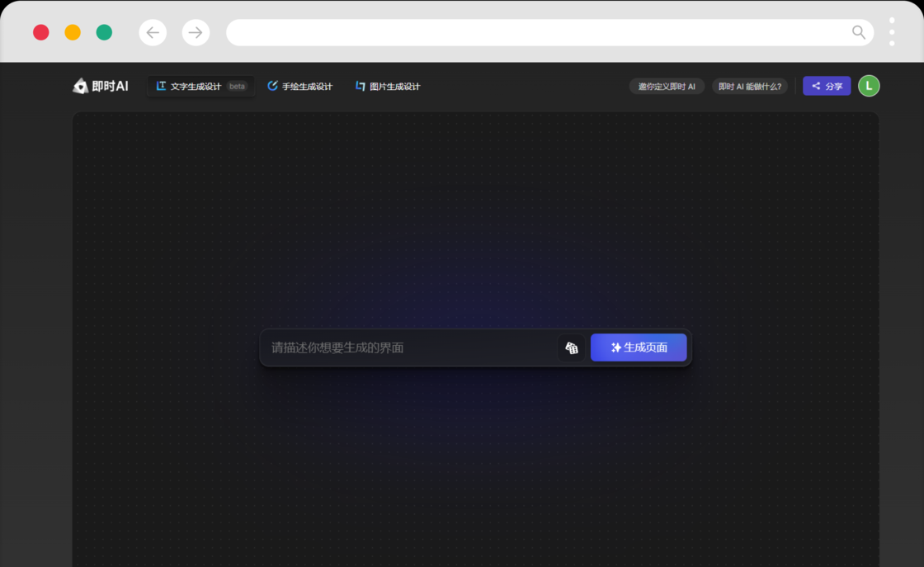
Task: Open 即时 AI 能做什么? help
Action: tap(750, 86)
